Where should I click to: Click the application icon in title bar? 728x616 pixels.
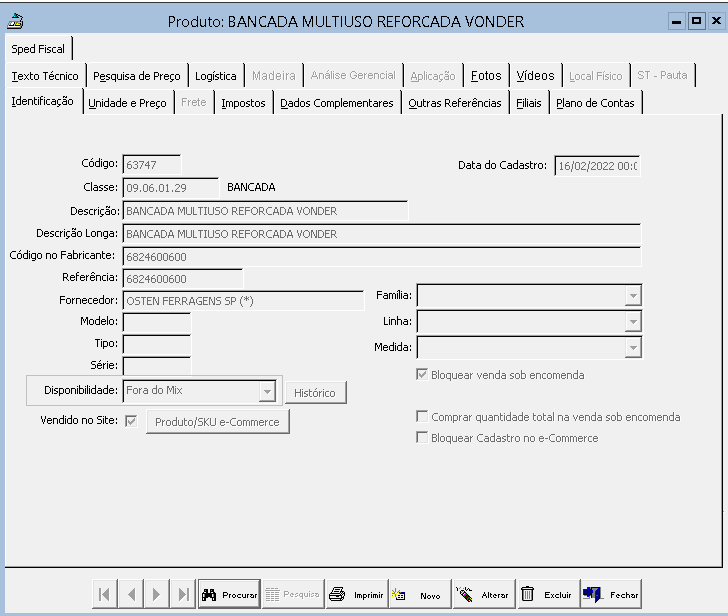point(15,21)
